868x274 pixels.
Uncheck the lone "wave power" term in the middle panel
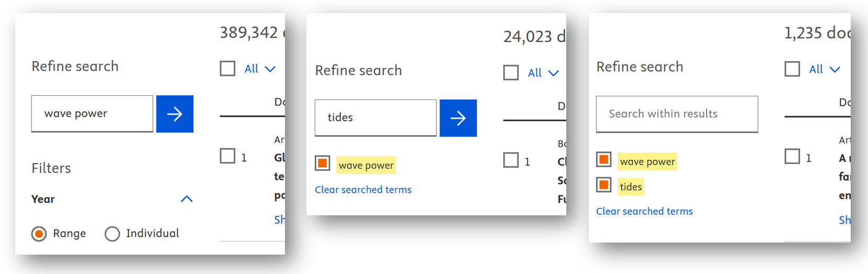tap(323, 163)
